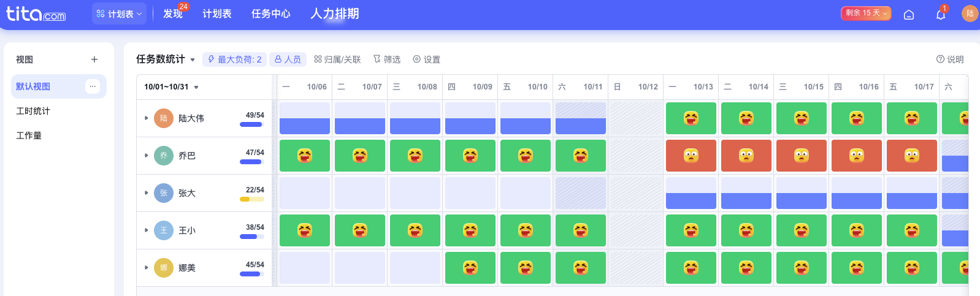Open the 任务中心 menu
The width and height of the screenshot is (980, 296).
click(271, 13)
